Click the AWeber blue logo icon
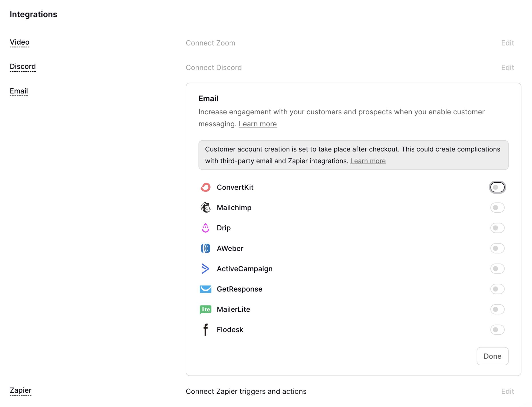532x407 pixels. coord(205,248)
